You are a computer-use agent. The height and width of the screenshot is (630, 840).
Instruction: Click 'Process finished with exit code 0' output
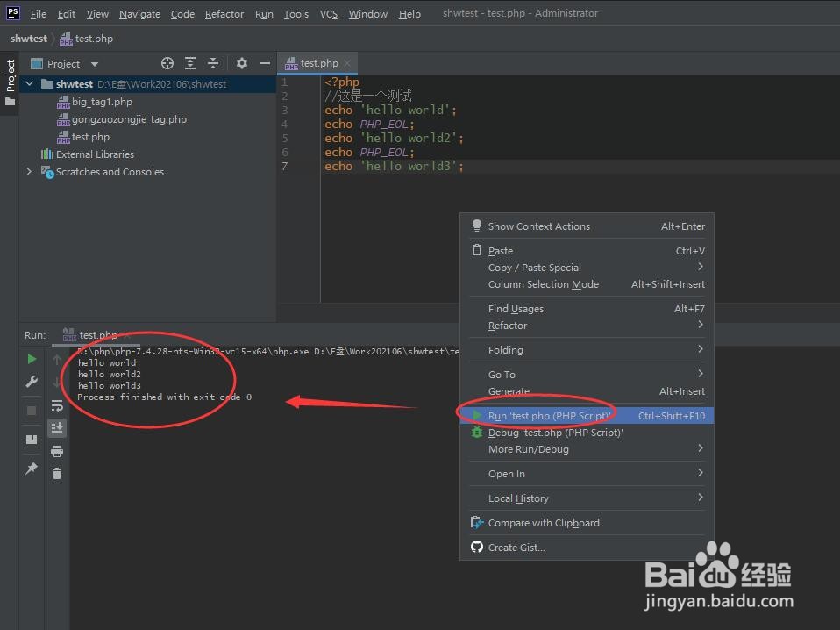click(x=165, y=397)
